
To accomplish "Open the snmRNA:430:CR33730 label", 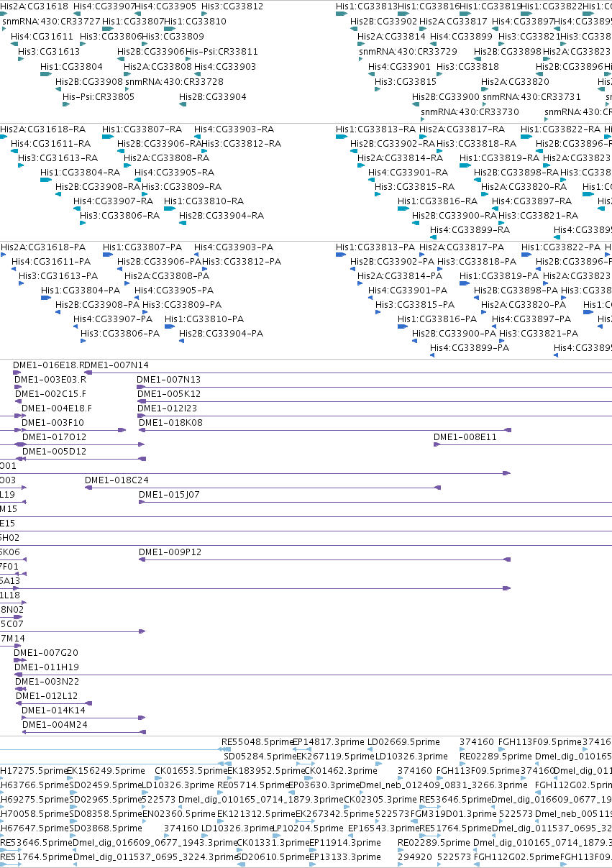I will pyautogui.click(x=470, y=112).
